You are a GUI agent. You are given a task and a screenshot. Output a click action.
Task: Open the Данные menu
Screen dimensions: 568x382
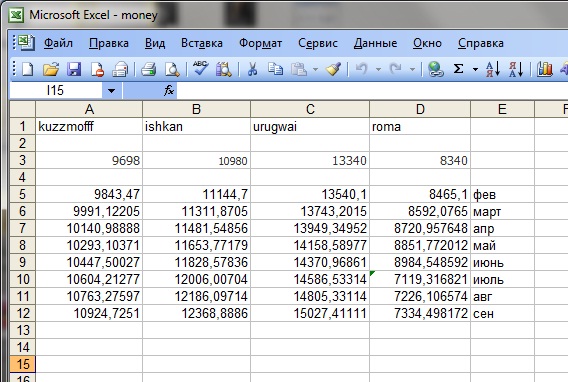[375, 43]
